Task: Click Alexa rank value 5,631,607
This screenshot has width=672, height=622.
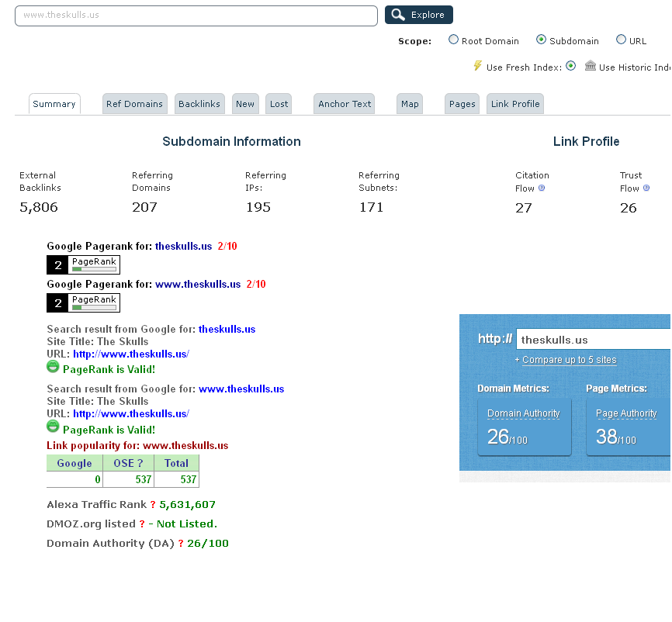Action: pyautogui.click(x=187, y=505)
